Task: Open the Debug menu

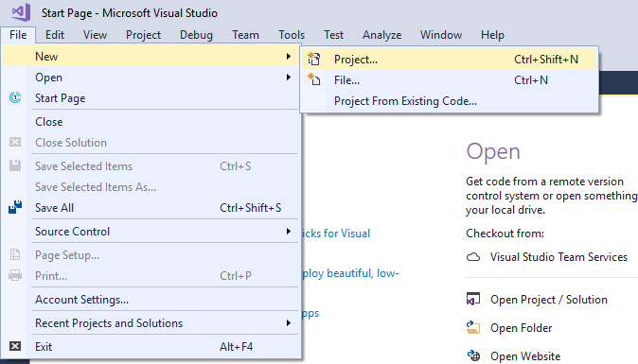Action: coord(196,35)
